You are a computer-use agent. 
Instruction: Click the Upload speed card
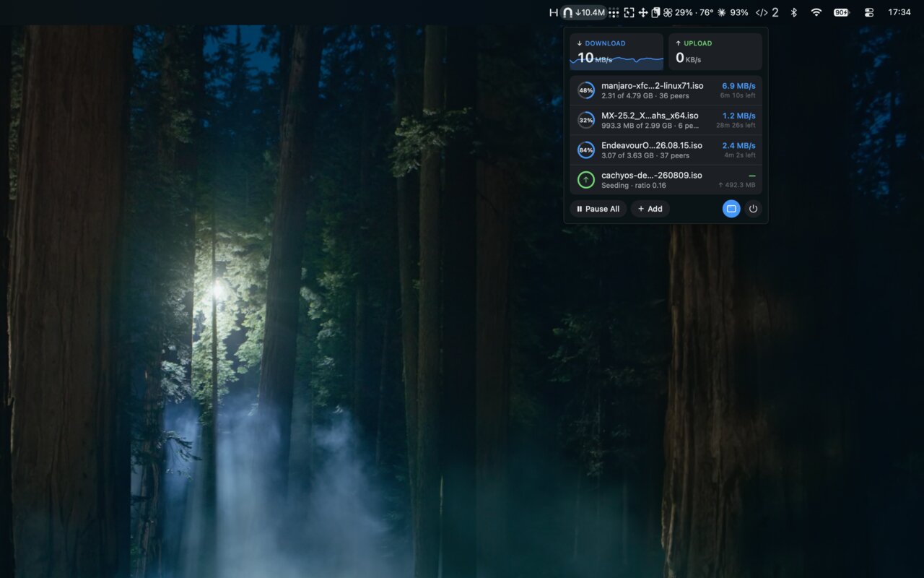pos(715,51)
